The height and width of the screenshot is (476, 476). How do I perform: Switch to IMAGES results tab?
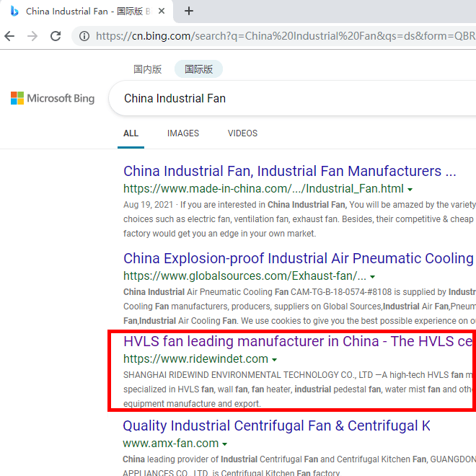pyautogui.click(x=183, y=133)
